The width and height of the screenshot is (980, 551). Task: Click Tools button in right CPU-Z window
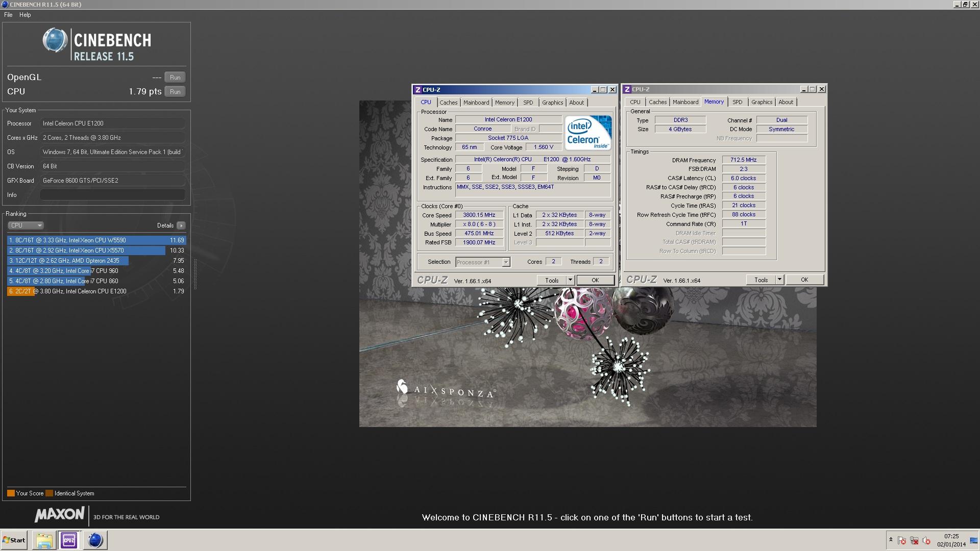coord(761,280)
